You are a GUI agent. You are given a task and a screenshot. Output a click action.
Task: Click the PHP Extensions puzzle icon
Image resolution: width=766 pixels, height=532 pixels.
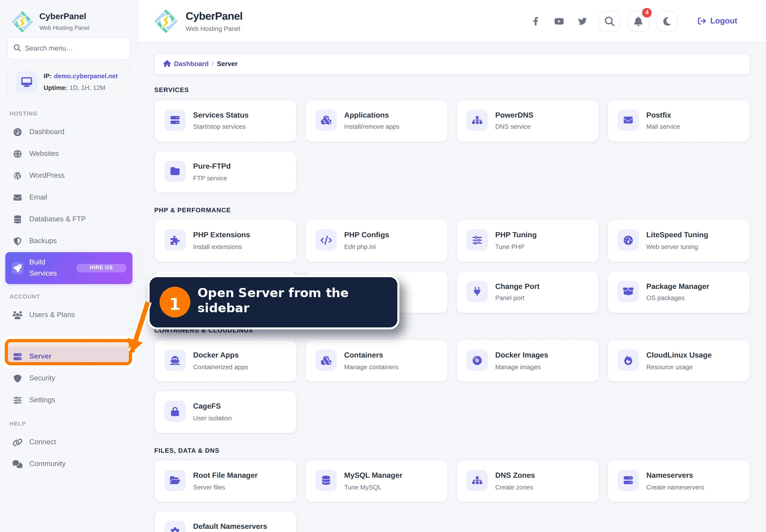(x=175, y=240)
